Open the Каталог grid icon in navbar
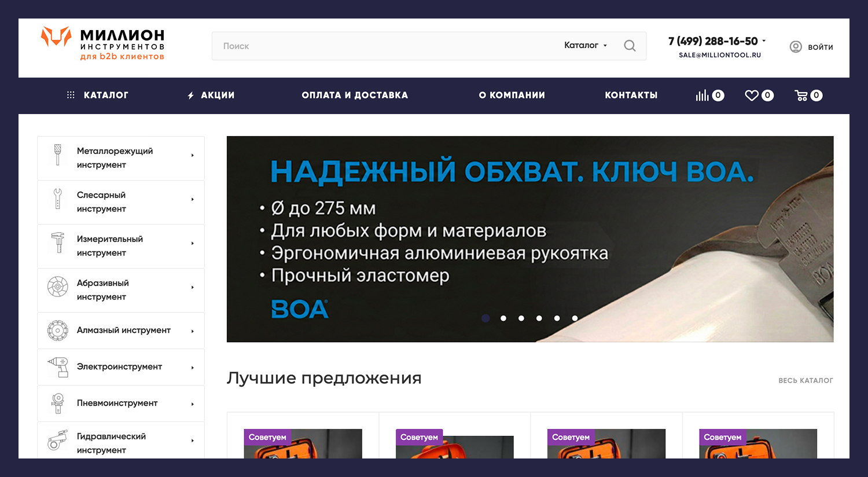868x477 pixels. coord(71,95)
